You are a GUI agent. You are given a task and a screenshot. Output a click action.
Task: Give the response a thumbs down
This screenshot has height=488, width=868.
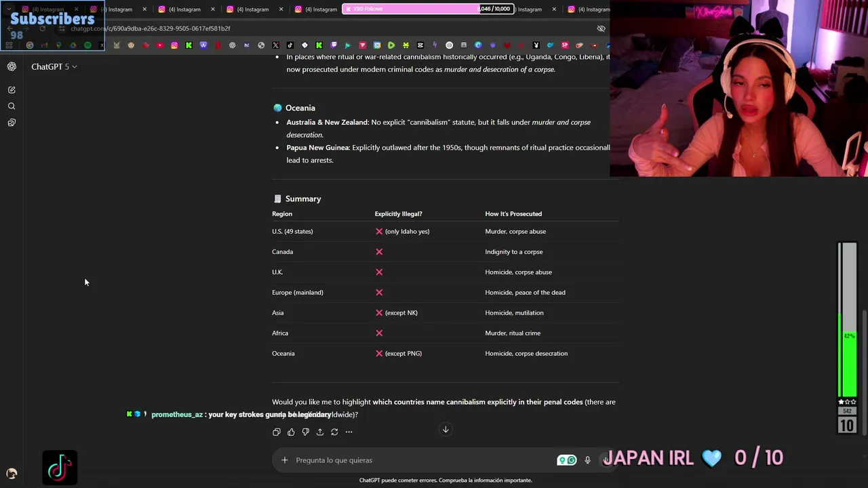point(305,432)
